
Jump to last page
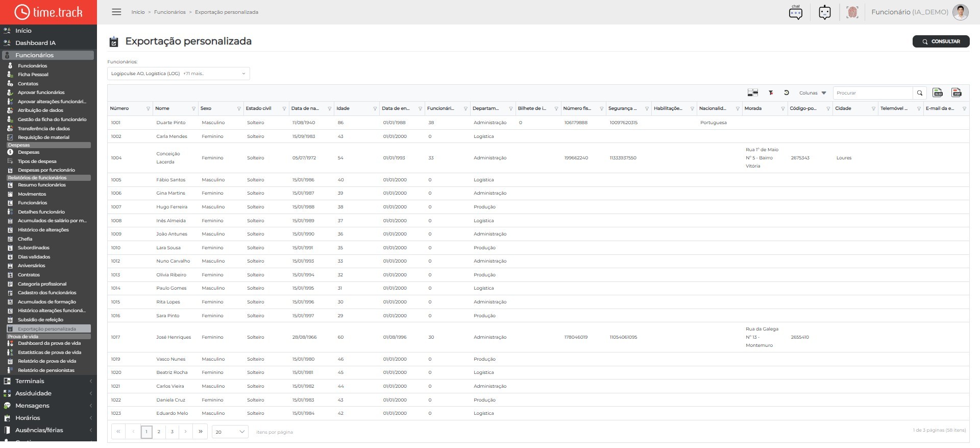pos(201,432)
